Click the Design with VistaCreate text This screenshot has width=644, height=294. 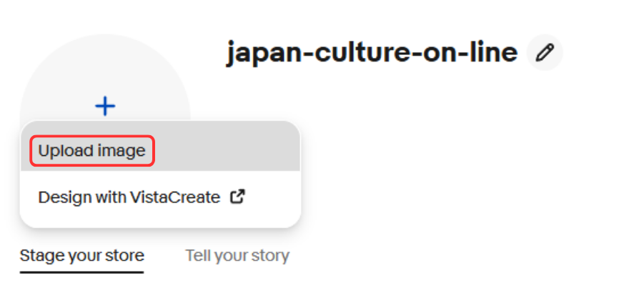coord(129,197)
